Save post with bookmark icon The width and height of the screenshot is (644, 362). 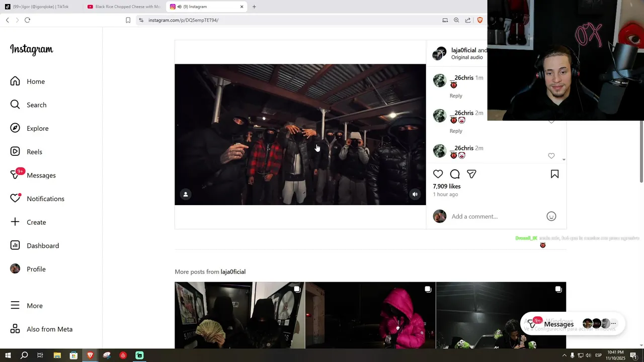[x=554, y=174]
